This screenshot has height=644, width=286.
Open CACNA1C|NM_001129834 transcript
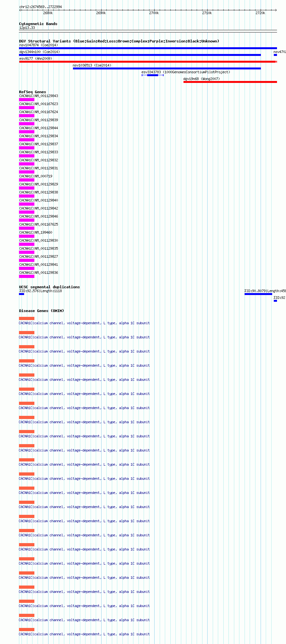pyautogui.click(x=39, y=136)
